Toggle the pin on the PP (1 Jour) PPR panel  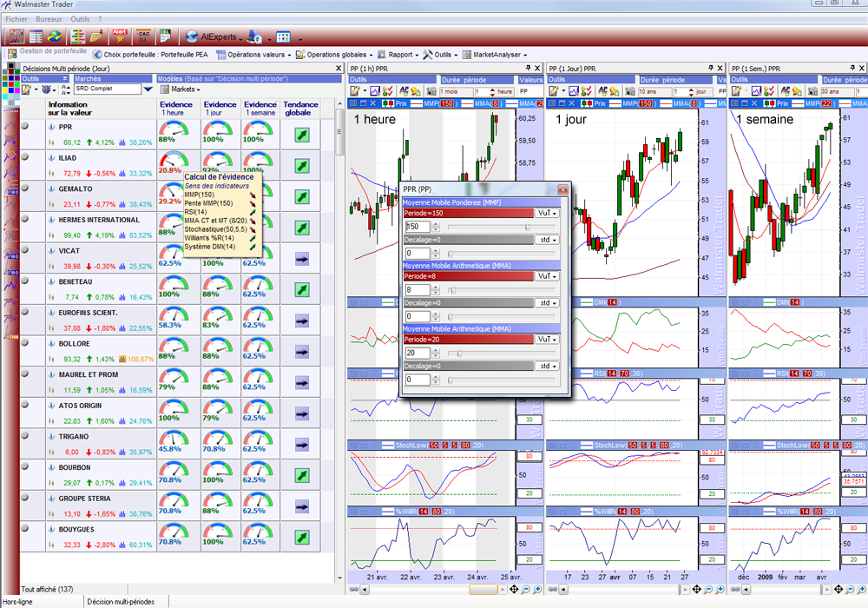click(x=711, y=68)
